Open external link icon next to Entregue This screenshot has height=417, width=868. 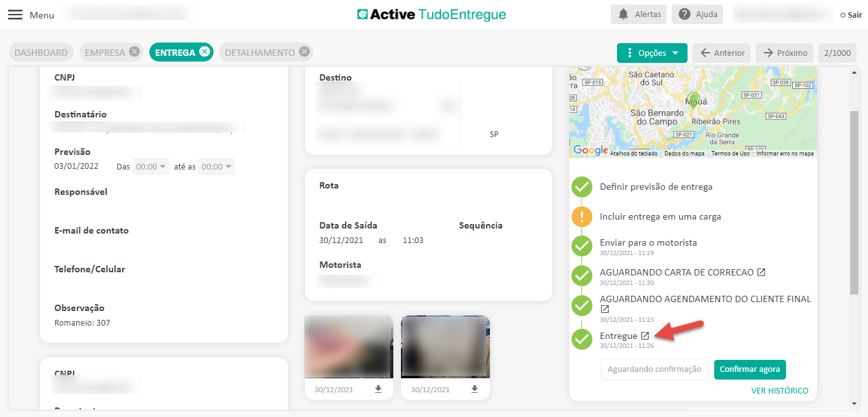645,336
